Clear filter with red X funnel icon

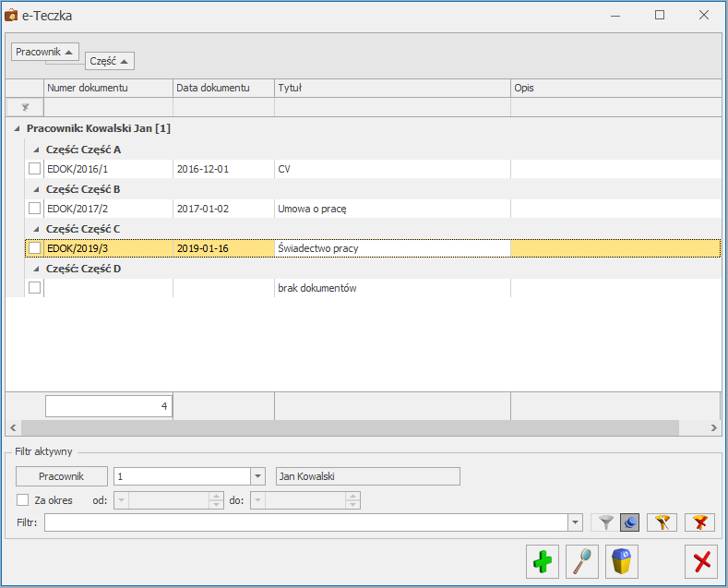pyautogui.click(x=699, y=522)
